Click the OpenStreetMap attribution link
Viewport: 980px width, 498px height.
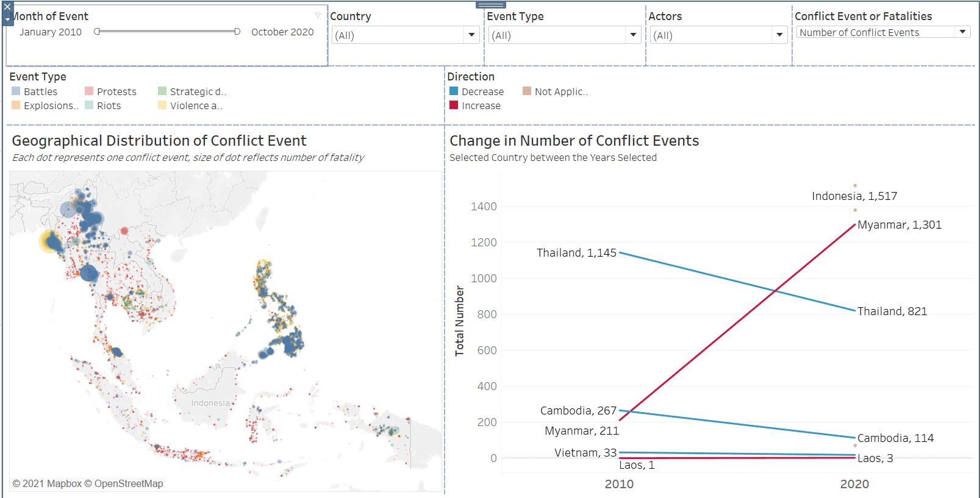pos(128,483)
